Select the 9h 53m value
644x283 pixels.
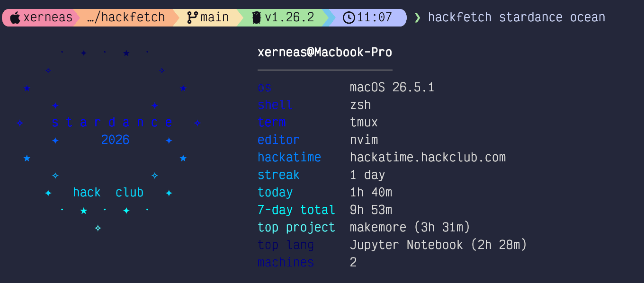coord(371,210)
